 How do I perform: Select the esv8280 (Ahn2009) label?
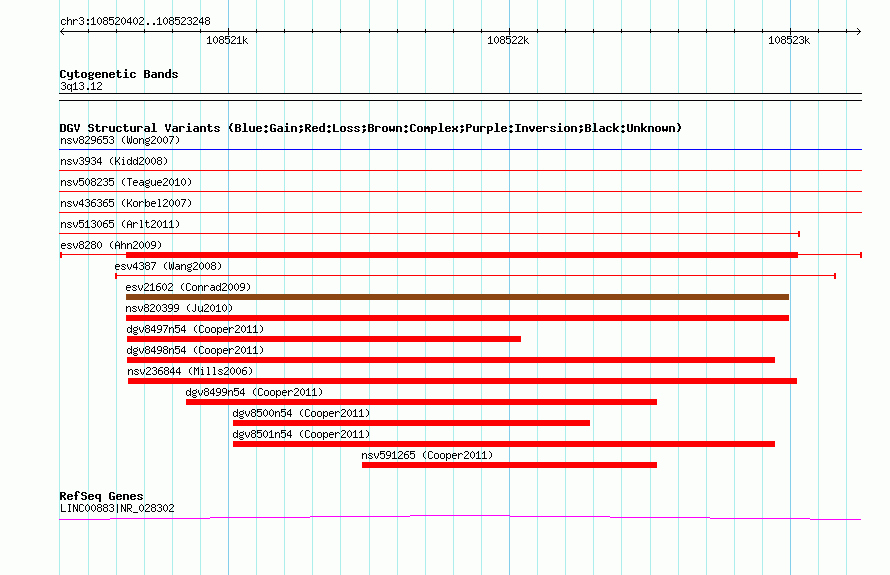tap(111, 245)
